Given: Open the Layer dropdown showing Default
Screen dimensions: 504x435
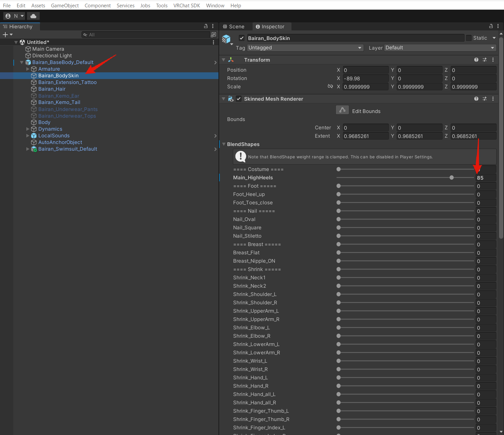Looking at the screenshot, I should tap(440, 48).
